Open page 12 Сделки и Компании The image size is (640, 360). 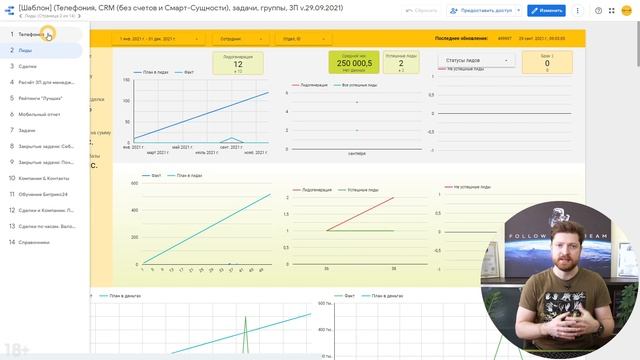[x=41, y=210]
